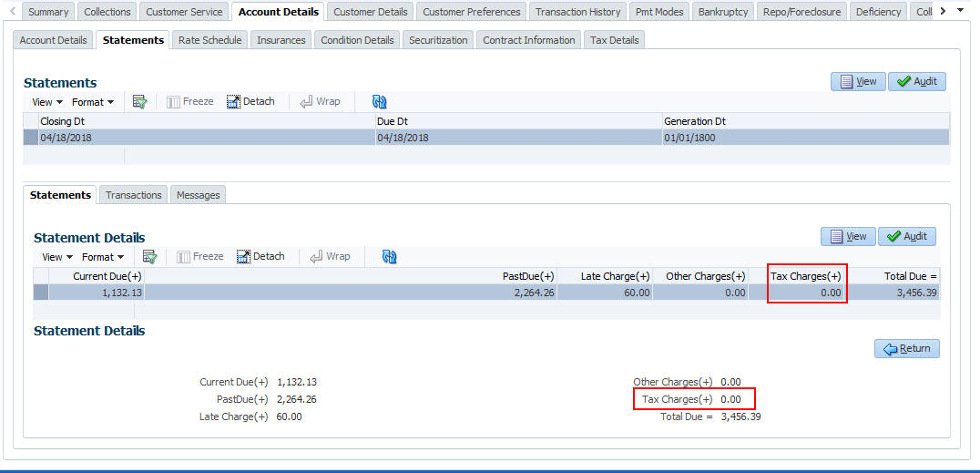Image resolution: width=980 pixels, height=473 pixels.
Task: Switch to the Transactions tab
Action: pos(134,195)
